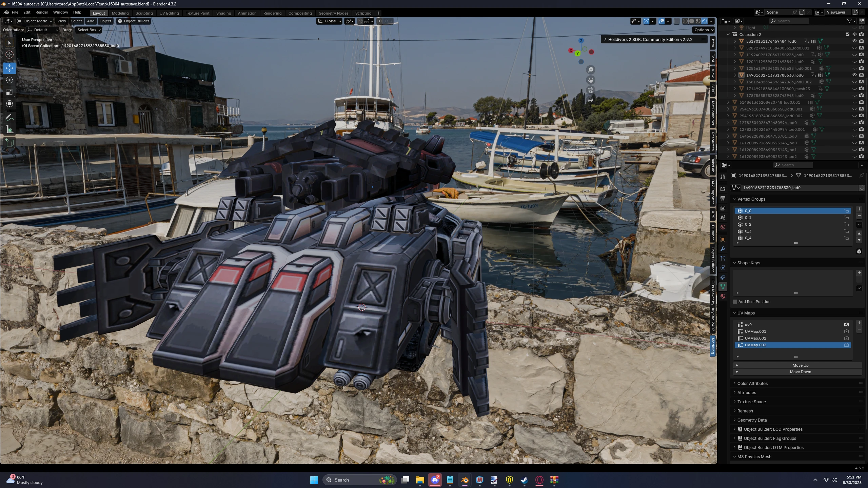Switch to solid viewport shading
868x488 pixels.
point(692,21)
